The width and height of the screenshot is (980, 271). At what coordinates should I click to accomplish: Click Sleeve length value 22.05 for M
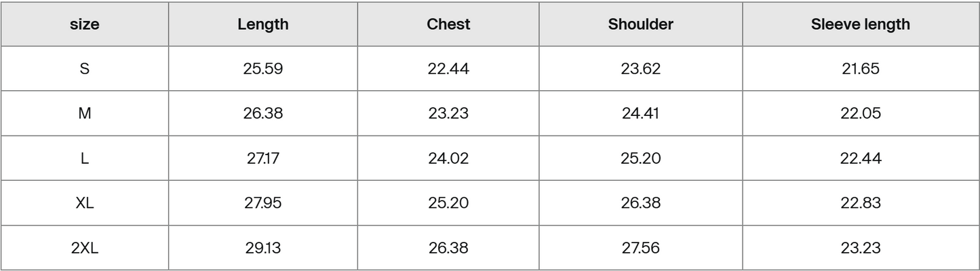point(861,114)
